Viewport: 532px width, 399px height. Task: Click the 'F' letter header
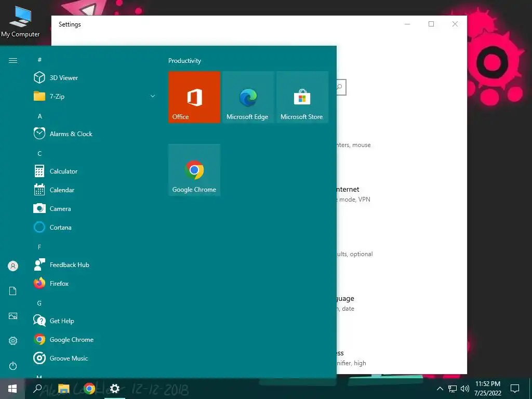39,247
